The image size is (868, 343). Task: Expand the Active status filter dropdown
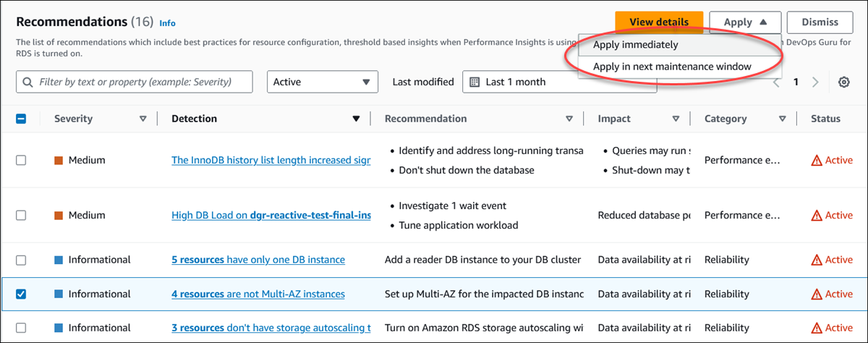coord(322,82)
